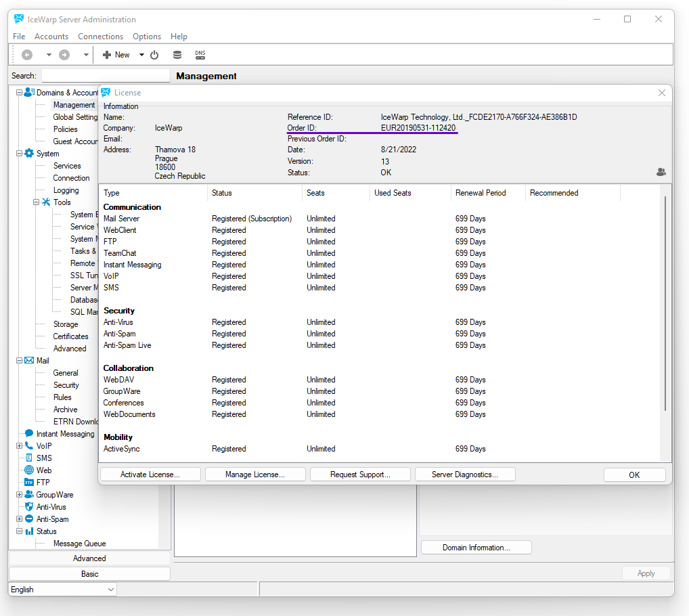689x616 pixels.
Task: Click the SMS icon in tree
Action: (29, 458)
